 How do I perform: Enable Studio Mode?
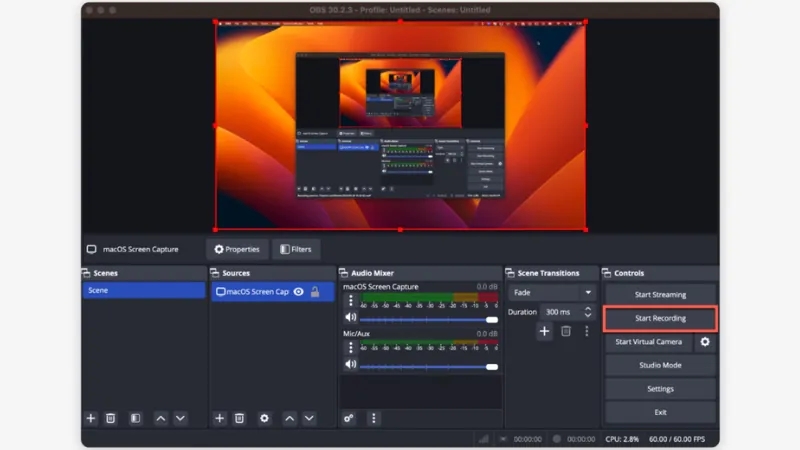660,365
